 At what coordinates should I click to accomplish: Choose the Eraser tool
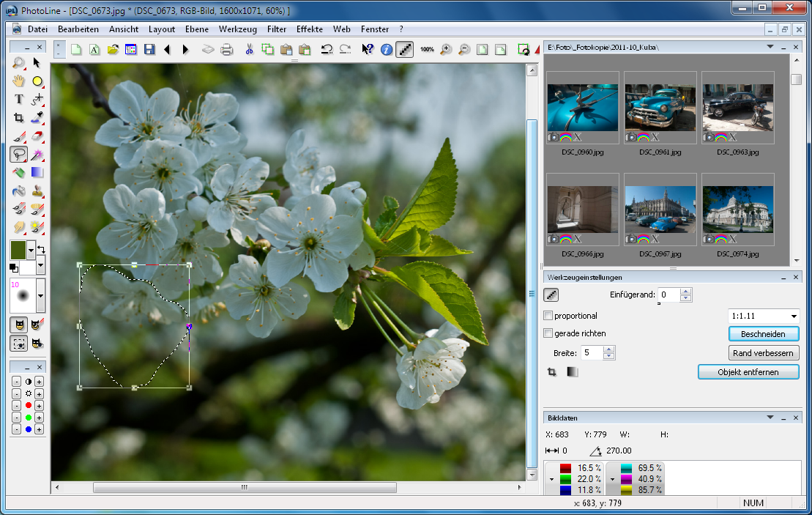[x=37, y=136]
